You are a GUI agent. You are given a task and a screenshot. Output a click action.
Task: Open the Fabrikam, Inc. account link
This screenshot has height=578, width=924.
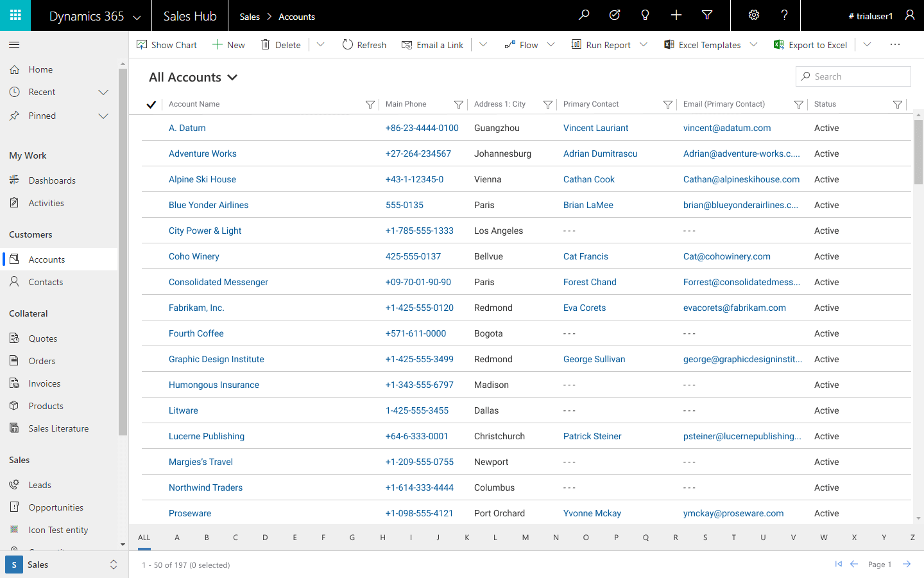[x=196, y=308]
